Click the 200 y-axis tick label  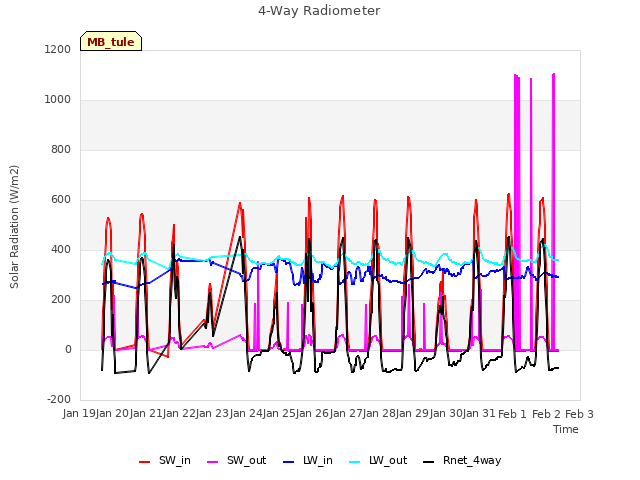point(61,300)
